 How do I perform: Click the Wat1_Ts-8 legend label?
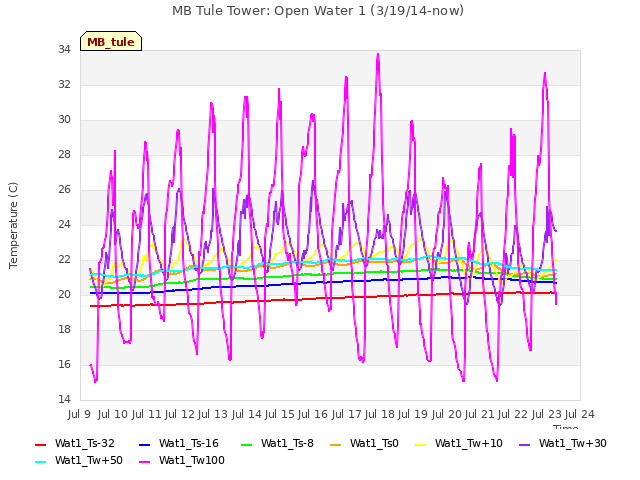click(287, 443)
